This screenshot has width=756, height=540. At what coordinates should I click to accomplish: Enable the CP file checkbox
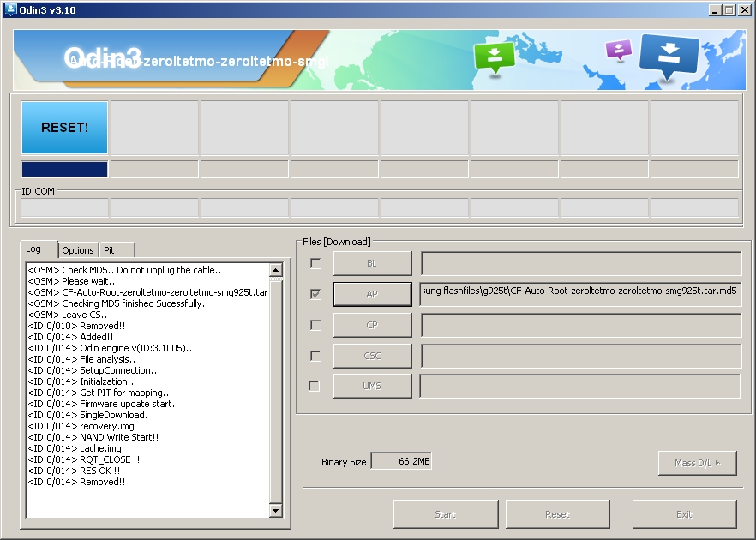tap(315, 325)
